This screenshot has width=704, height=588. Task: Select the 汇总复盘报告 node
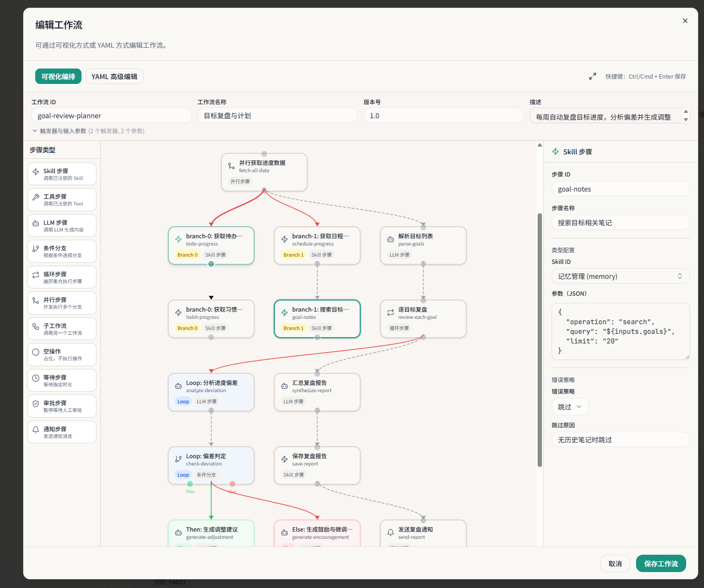coord(317,392)
